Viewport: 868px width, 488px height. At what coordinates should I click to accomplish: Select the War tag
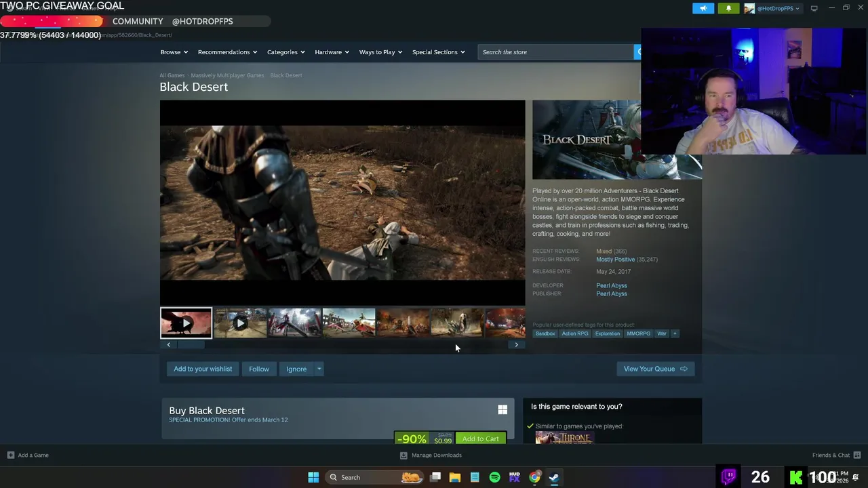[662, 333]
